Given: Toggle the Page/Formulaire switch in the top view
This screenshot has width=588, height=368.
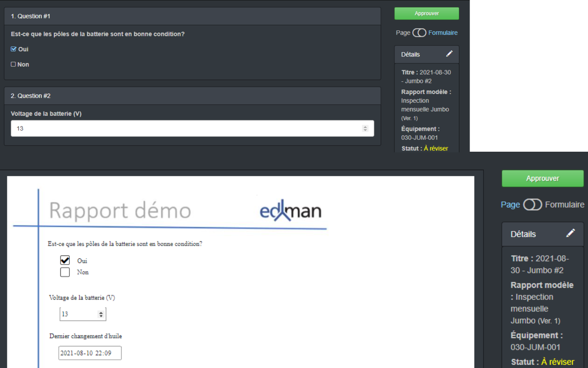Looking at the screenshot, I should [x=419, y=33].
